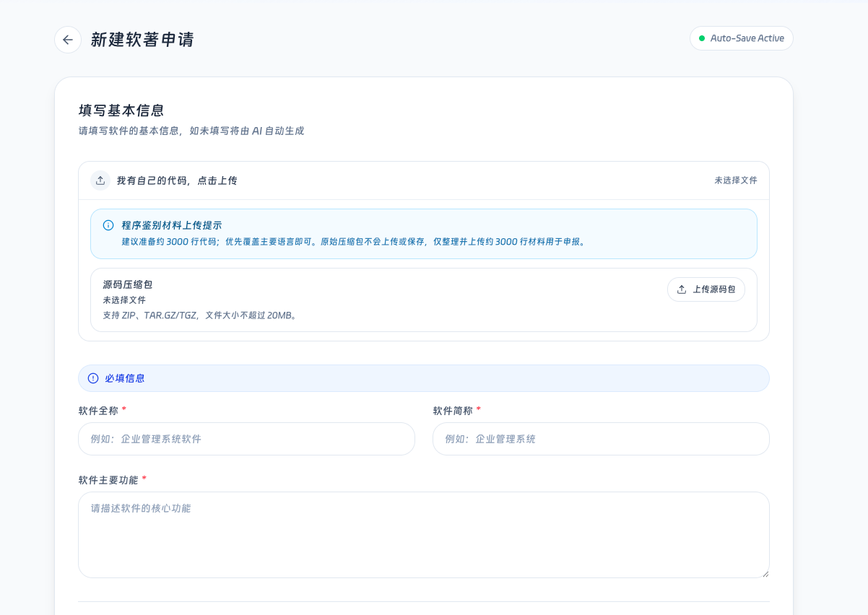This screenshot has width=868, height=615.
Task: Click the 软件主要功能 field label
Action: click(108, 480)
